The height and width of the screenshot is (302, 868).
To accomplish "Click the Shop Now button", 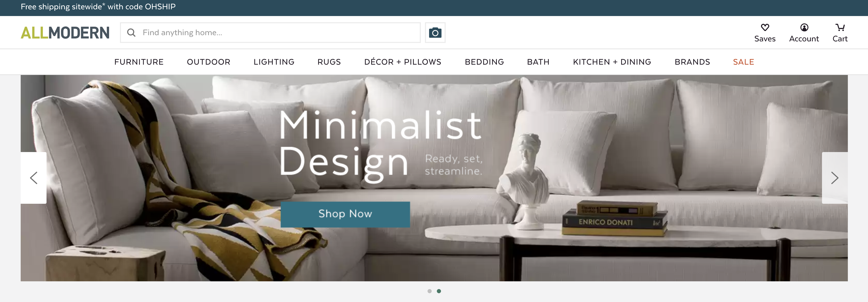I will coord(345,214).
